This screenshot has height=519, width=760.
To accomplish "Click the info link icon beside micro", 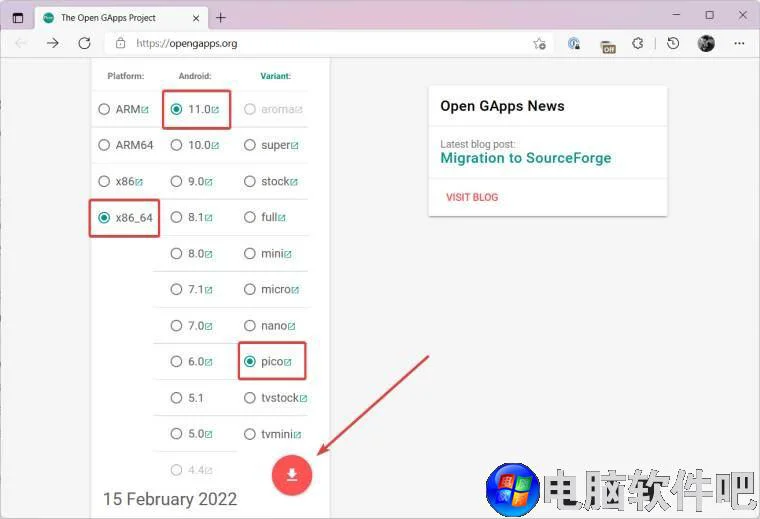I will 295,290.
